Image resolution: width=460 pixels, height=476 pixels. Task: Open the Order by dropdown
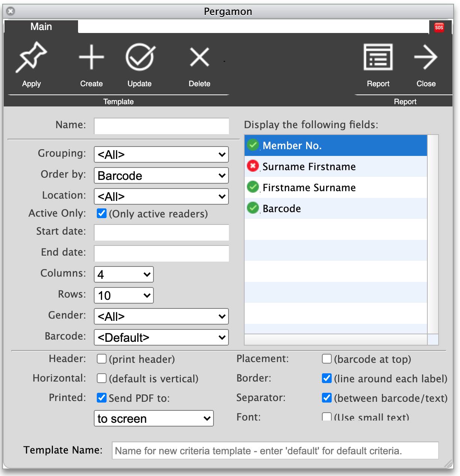(x=161, y=175)
